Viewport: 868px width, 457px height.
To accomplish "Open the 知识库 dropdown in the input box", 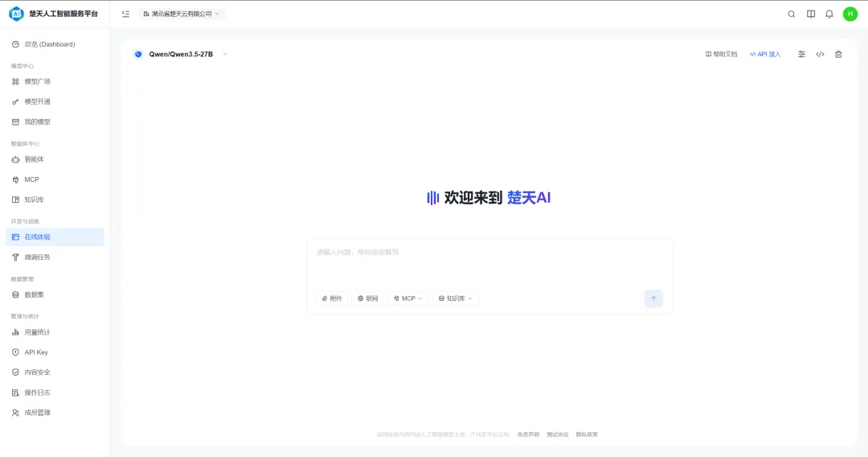I will [x=455, y=298].
